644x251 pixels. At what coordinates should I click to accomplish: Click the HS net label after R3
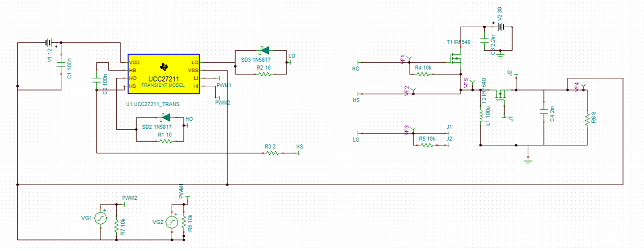click(x=299, y=147)
